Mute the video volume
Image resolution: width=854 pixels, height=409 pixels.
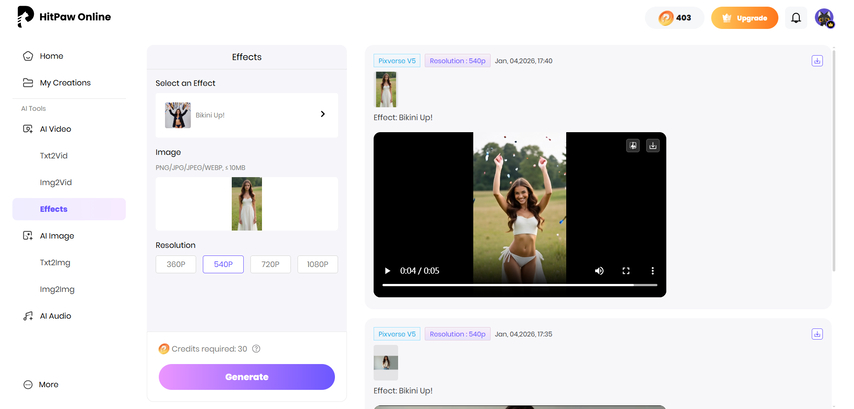[x=599, y=271]
